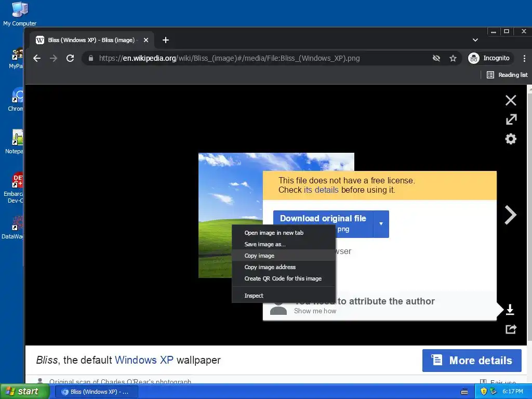Click 'Show me how' attribution link
This screenshot has width=532, height=399.
(315, 311)
